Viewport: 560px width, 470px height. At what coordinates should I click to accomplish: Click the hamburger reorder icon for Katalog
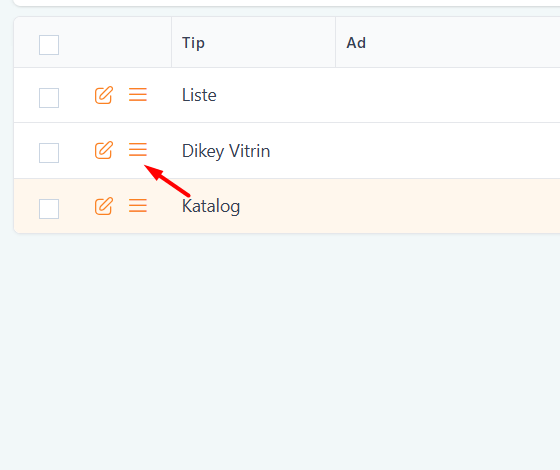pos(138,206)
